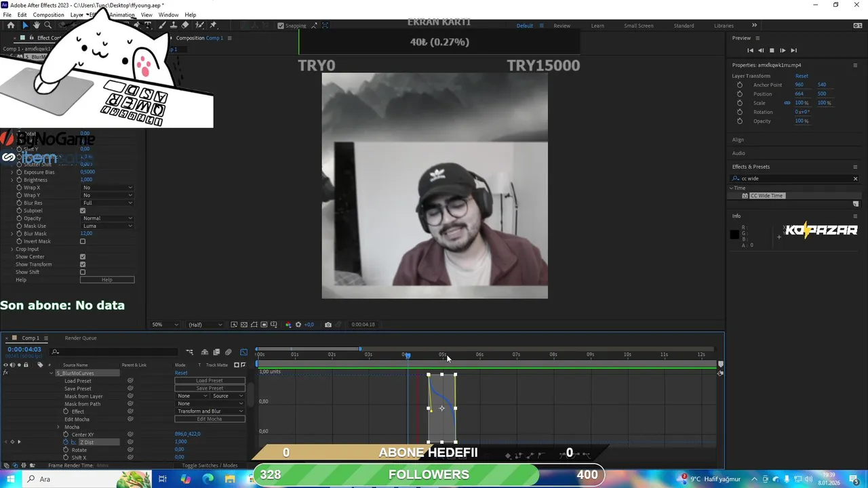Select the Clone Stamp tool
Image resolution: width=868 pixels, height=488 pixels.
tap(174, 25)
